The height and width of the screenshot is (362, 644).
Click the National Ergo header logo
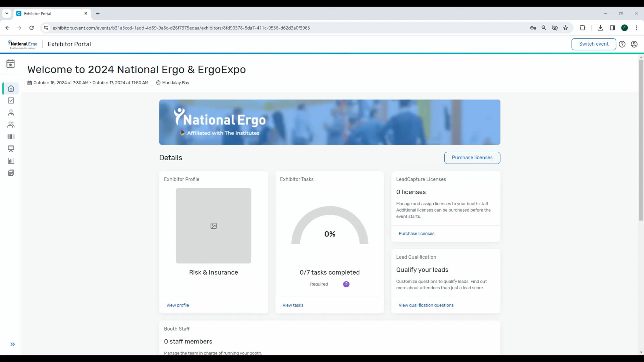[x=23, y=44]
